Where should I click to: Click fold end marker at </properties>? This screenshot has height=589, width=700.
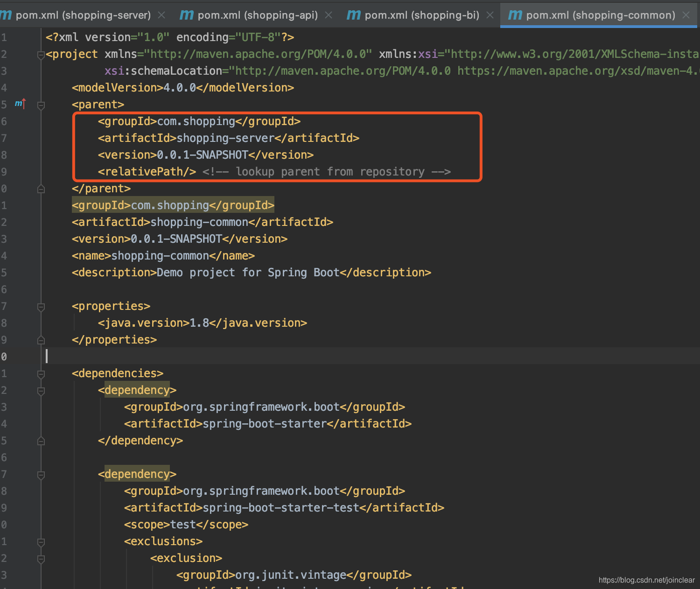[x=41, y=340]
